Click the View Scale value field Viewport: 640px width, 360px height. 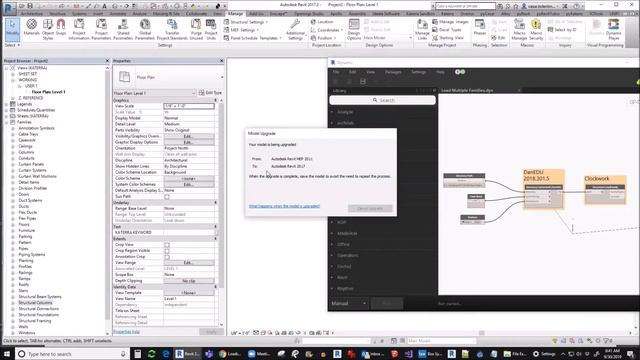tap(189, 106)
